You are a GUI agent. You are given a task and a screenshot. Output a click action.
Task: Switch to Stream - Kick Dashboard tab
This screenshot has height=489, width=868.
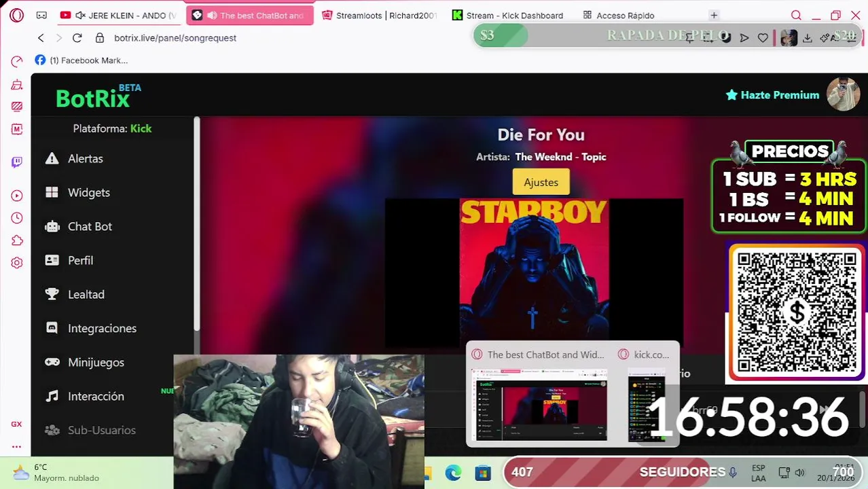pyautogui.click(x=509, y=15)
